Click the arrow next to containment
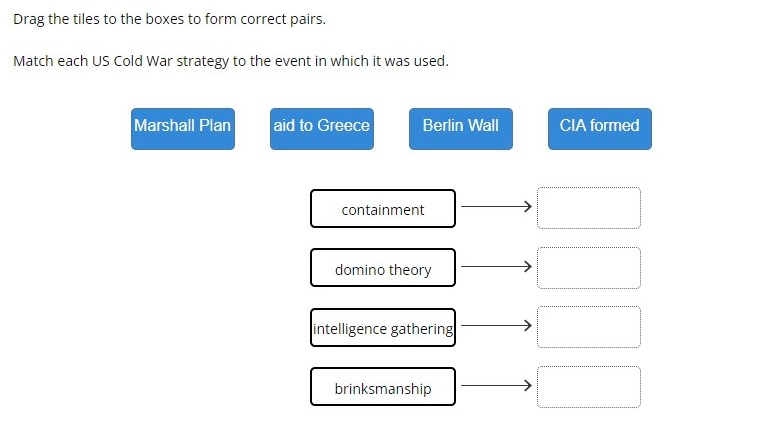Image resolution: width=762 pixels, height=426 pixels. point(496,206)
